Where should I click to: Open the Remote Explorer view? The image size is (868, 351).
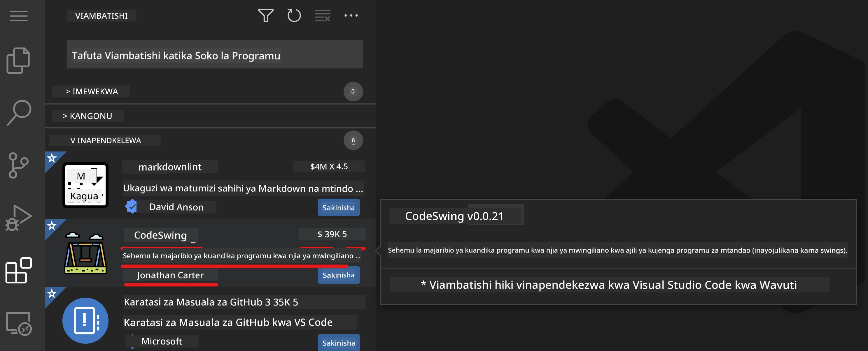click(x=19, y=323)
